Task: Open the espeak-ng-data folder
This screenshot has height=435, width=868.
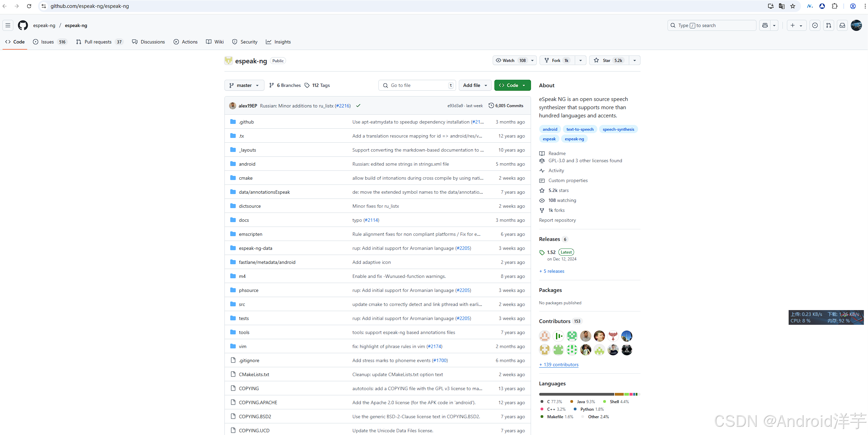Action: click(x=256, y=248)
